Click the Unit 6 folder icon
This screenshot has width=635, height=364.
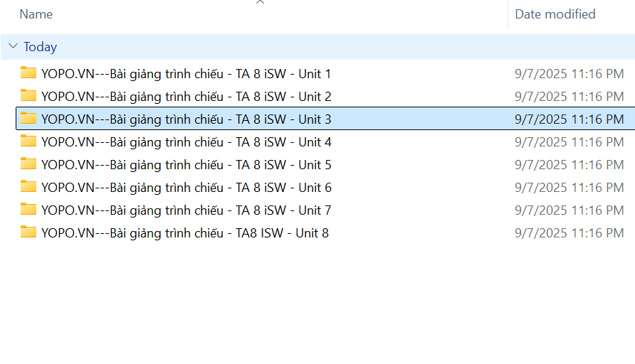point(28,187)
